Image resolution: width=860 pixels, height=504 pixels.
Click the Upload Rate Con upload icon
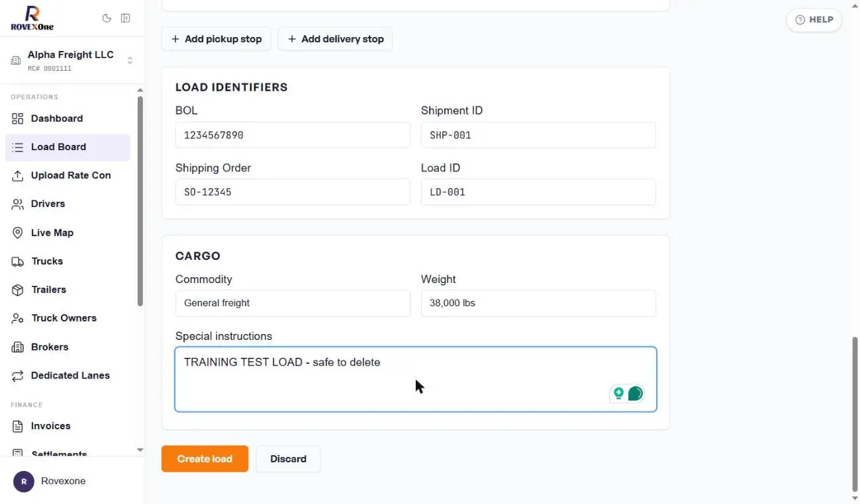click(x=18, y=175)
